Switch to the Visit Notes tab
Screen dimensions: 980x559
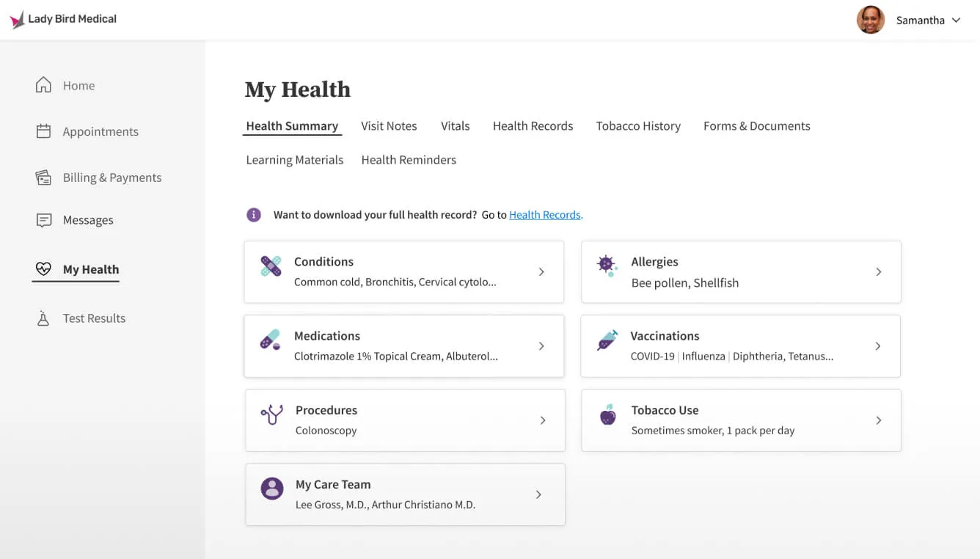click(389, 125)
